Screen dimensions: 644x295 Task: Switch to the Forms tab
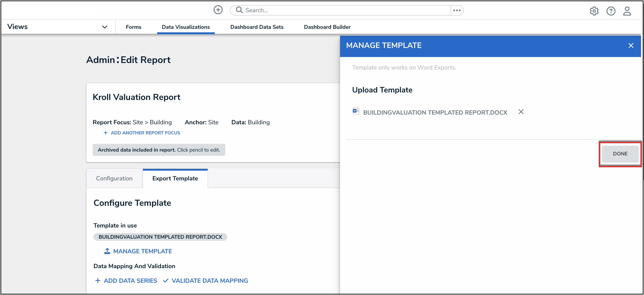[133, 27]
